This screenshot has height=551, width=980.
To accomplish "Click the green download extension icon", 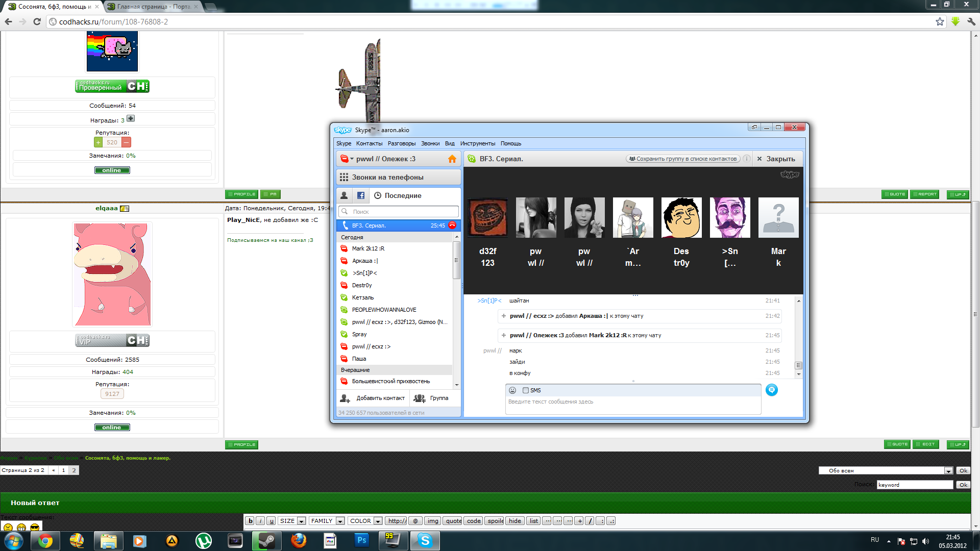I will tap(955, 21).
